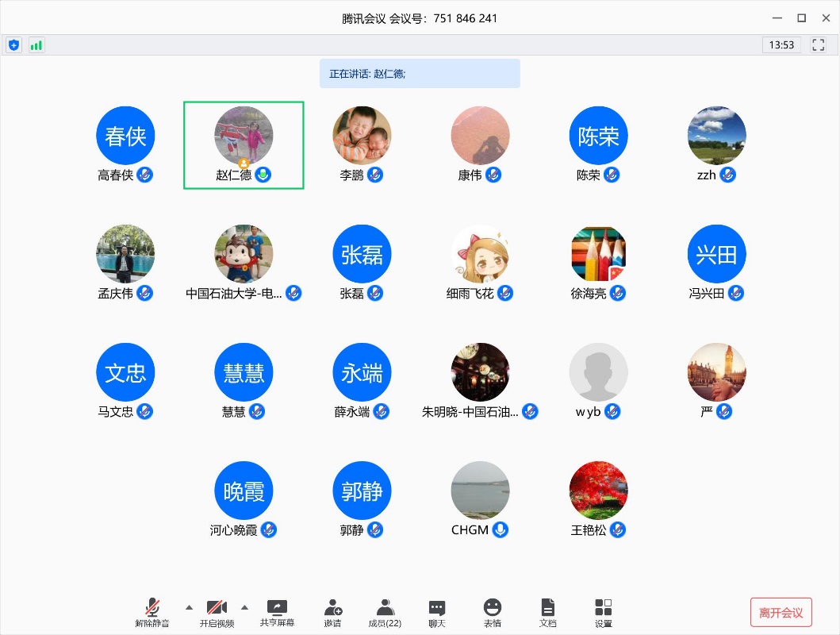Expand audio options arrow beside 解除静音
The width and height of the screenshot is (840, 635).
click(189, 607)
